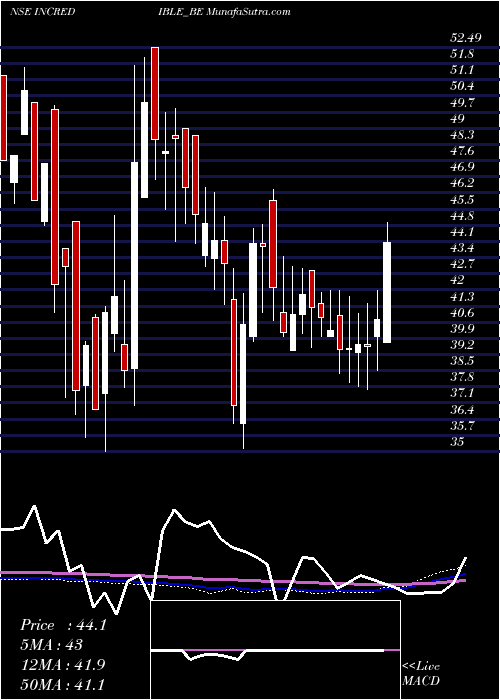Click the 37.8 price axis label
500x700 pixels.
462,377
